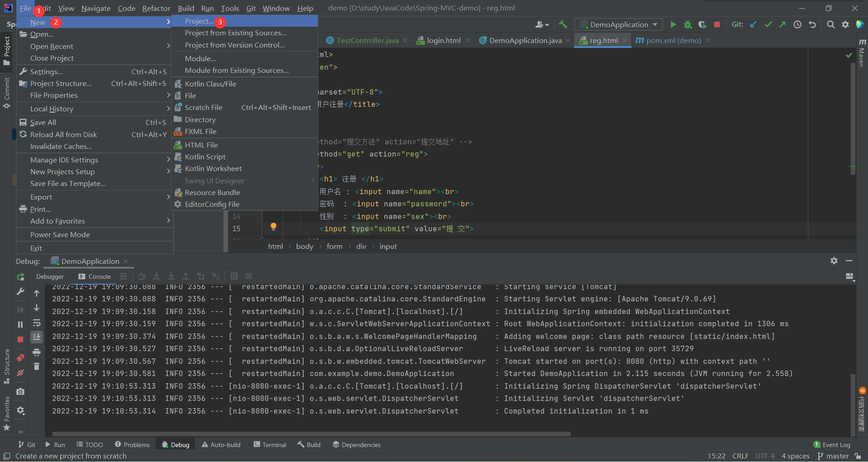Open the Dependencies tool window
868x462 pixels.
(x=356, y=445)
